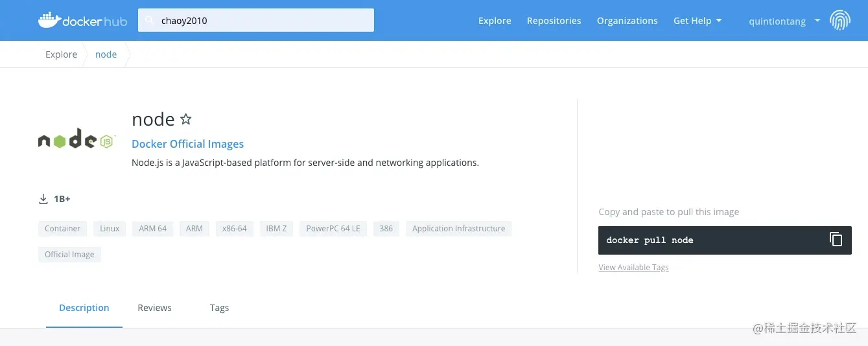Switch to the Description tab
Viewport: 868px width, 346px height.
pyautogui.click(x=84, y=308)
